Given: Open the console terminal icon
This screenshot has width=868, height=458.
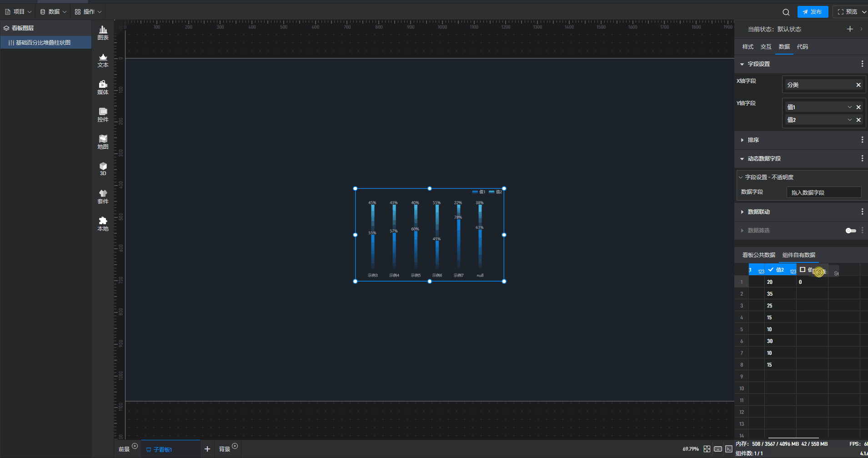Looking at the screenshot, I should point(729,449).
